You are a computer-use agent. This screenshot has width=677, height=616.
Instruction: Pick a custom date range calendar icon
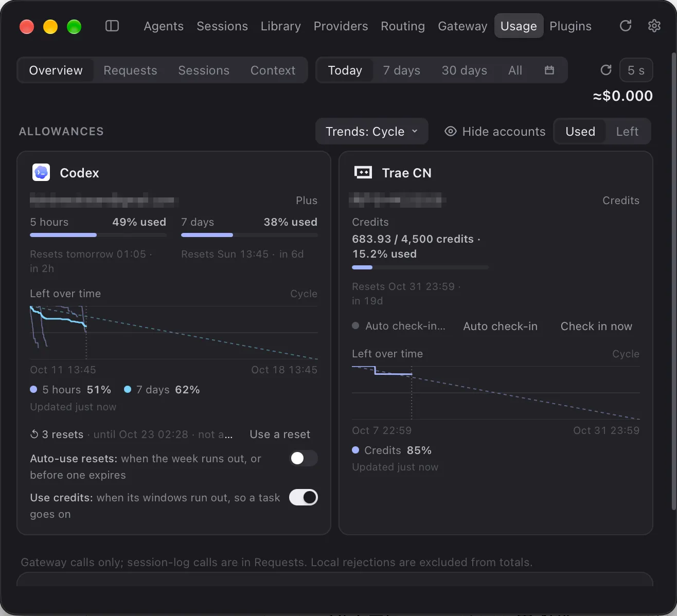(549, 70)
